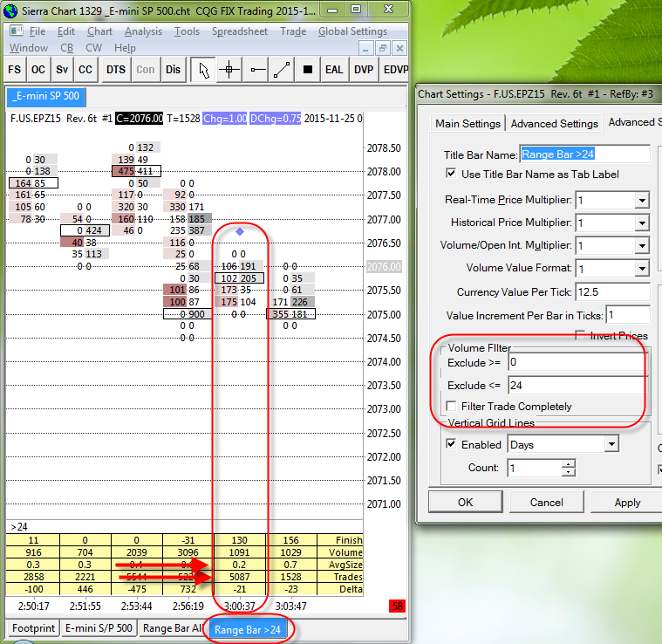Image resolution: width=662 pixels, height=644 pixels.
Task: Select the pointer arrow tool
Action: point(203,70)
